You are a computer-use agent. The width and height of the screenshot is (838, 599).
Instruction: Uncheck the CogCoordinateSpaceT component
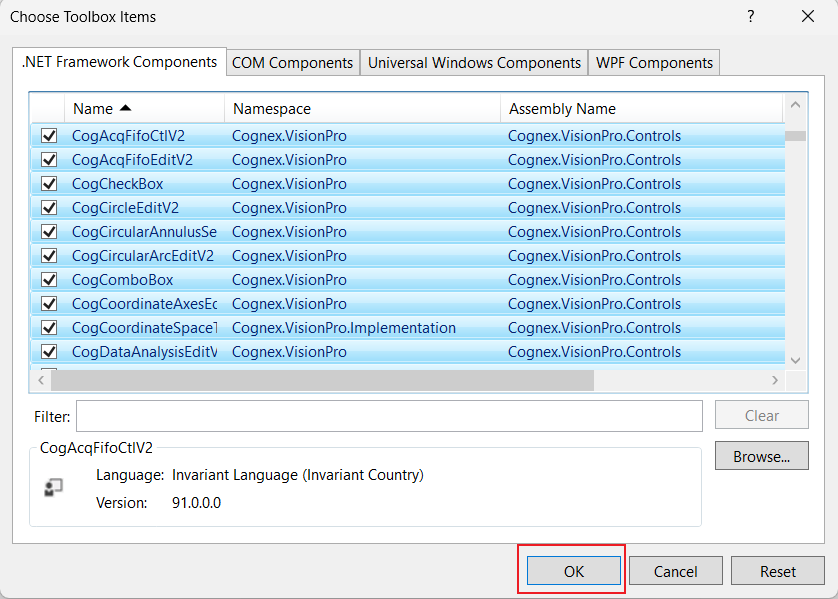(48, 327)
